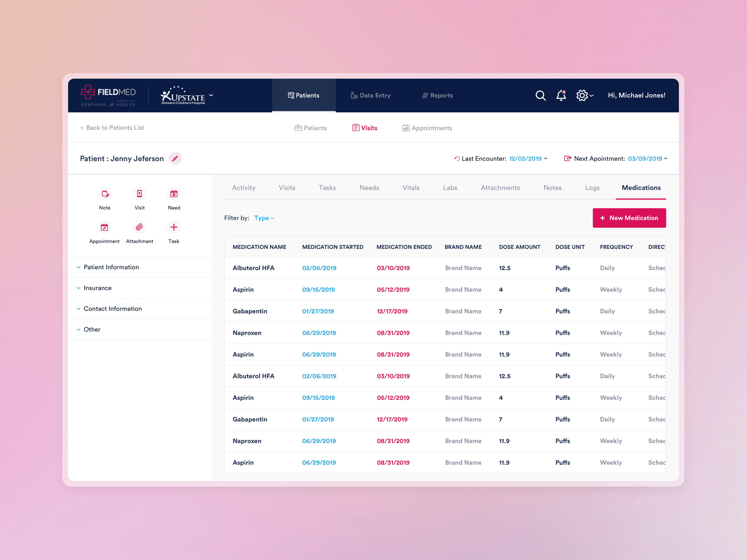Add a new Task with plus icon
The image size is (747, 560).
click(x=174, y=227)
